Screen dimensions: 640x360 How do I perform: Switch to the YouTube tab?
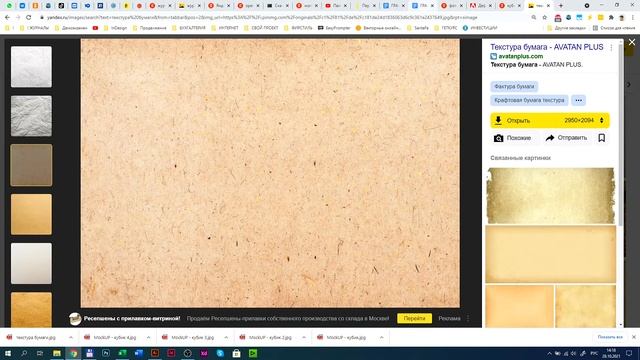[x=336, y=6]
